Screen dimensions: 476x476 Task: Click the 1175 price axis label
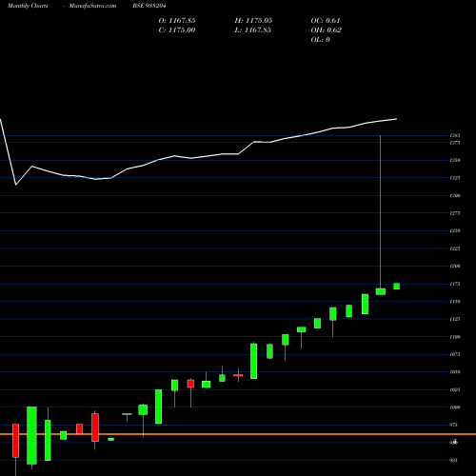pyautogui.click(x=455, y=284)
